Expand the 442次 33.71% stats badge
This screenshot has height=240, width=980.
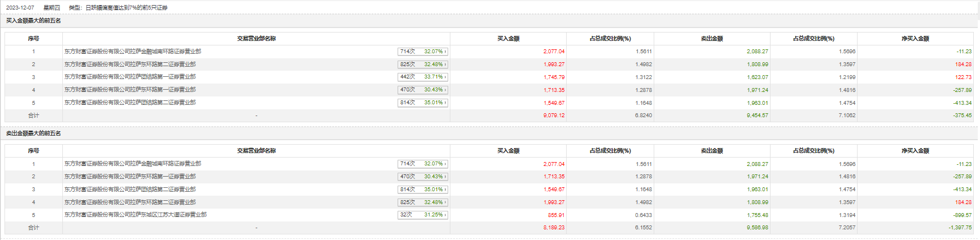[422, 77]
